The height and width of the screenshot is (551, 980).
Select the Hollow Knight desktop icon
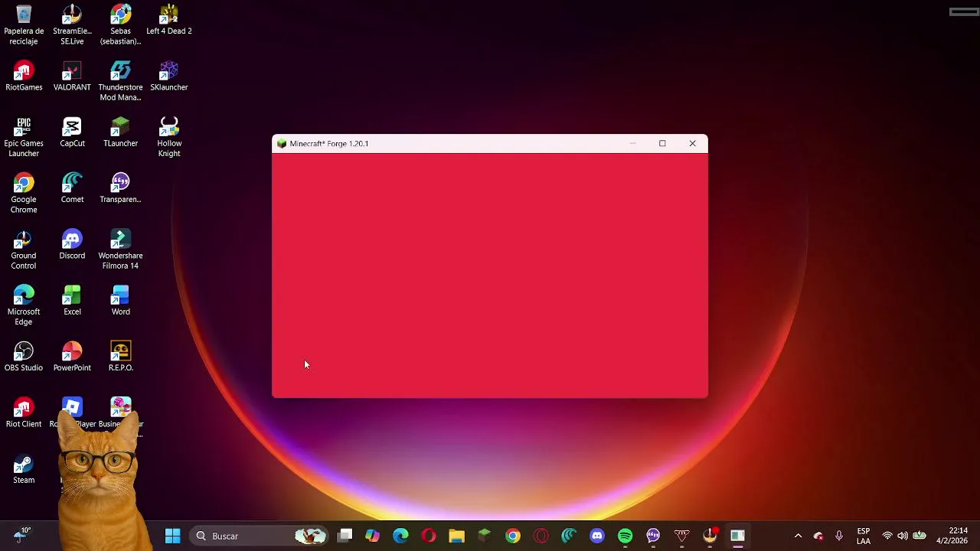tap(169, 137)
